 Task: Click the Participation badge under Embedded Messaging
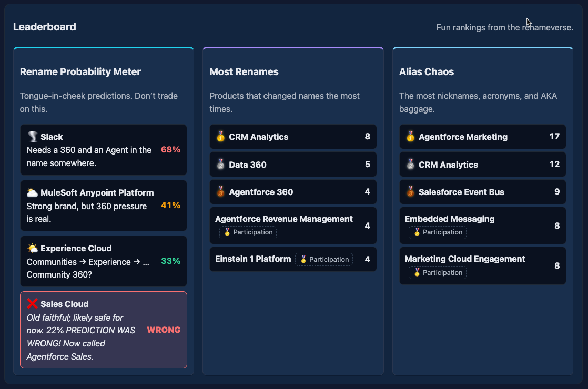pyautogui.click(x=438, y=232)
